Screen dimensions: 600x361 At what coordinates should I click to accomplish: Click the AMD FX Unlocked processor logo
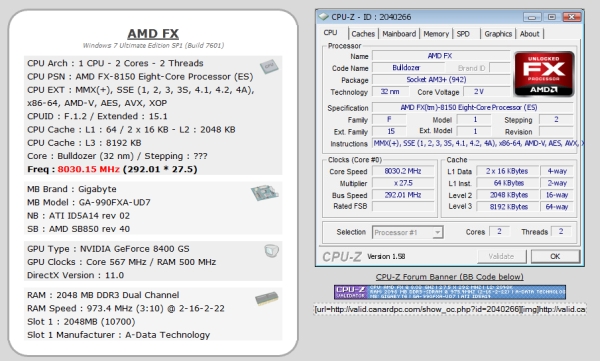pyautogui.click(x=544, y=74)
